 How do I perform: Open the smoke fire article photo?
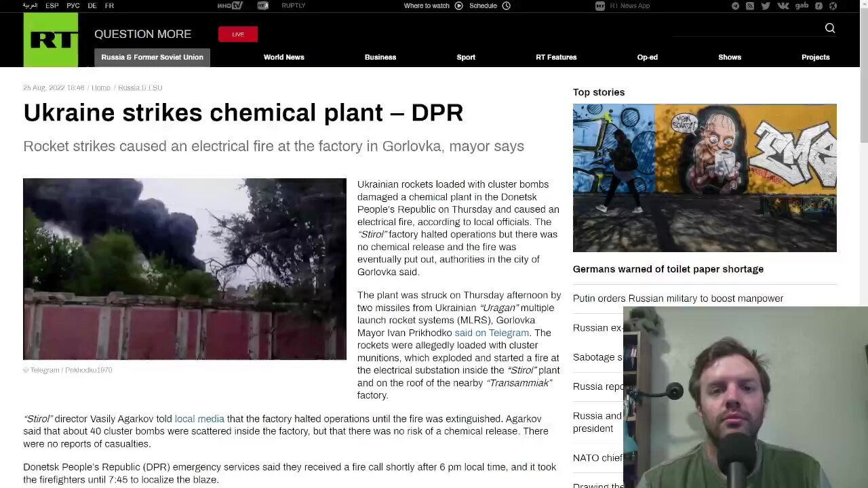(x=184, y=269)
